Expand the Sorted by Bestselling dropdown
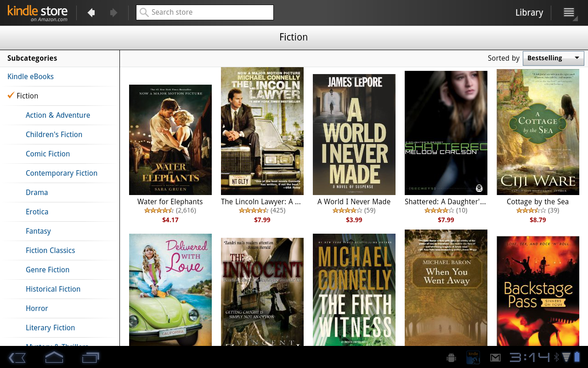588x368 pixels. [553, 58]
